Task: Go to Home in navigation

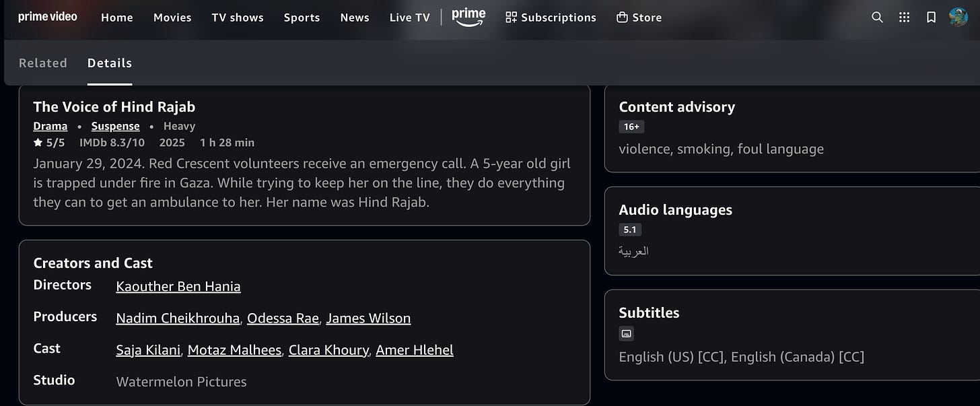Action: click(x=117, y=18)
